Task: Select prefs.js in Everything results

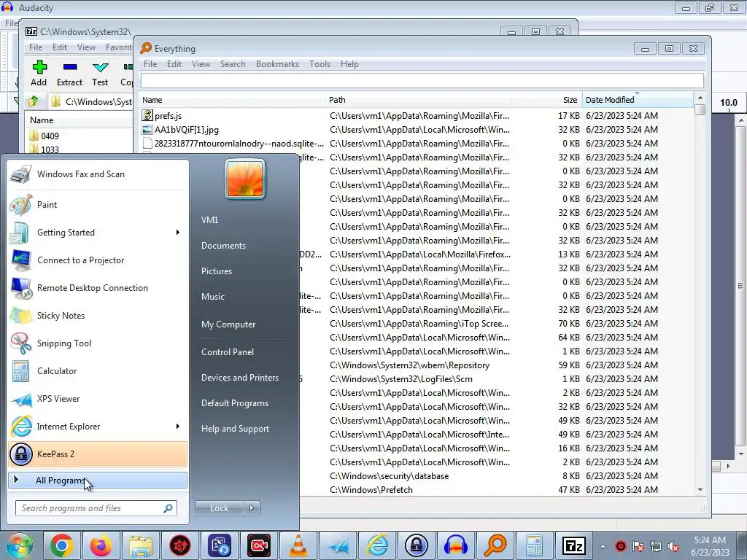Action: 168,116
